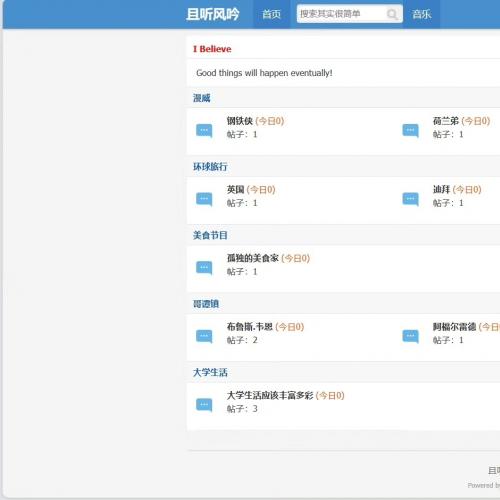Open the 美食节目 category section

point(210,235)
